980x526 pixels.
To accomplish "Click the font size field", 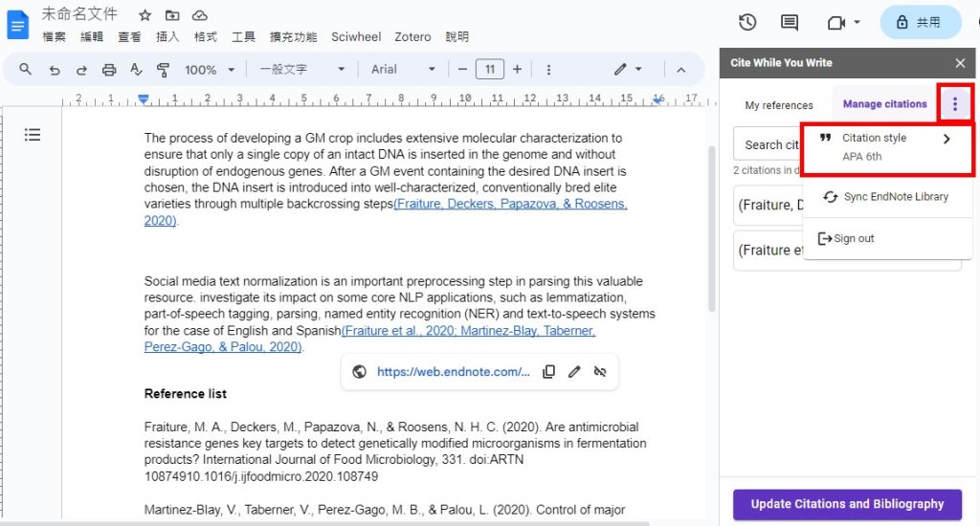I will tap(490, 70).
